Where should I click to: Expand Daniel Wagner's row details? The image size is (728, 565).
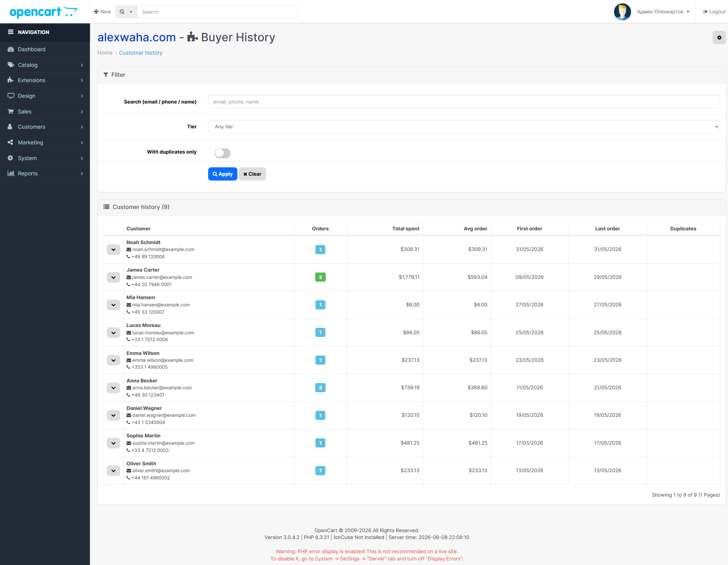click(113, 415)
